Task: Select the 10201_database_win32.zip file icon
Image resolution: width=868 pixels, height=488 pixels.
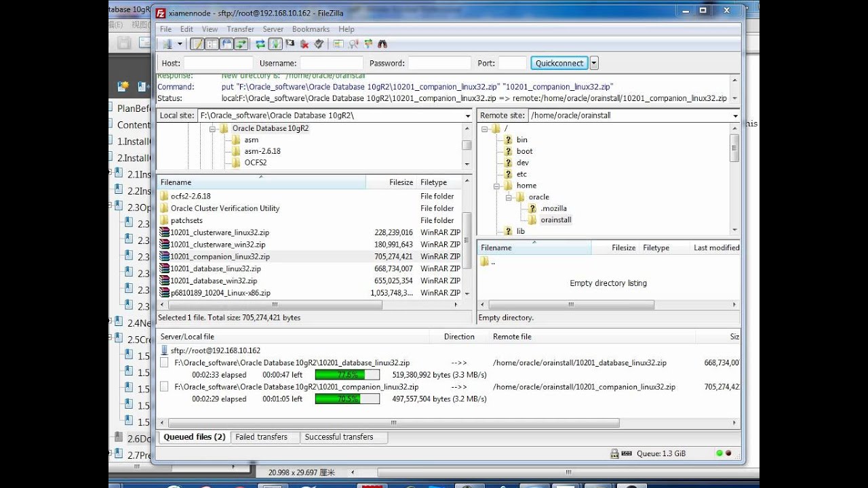Action: tap(164, 281)
